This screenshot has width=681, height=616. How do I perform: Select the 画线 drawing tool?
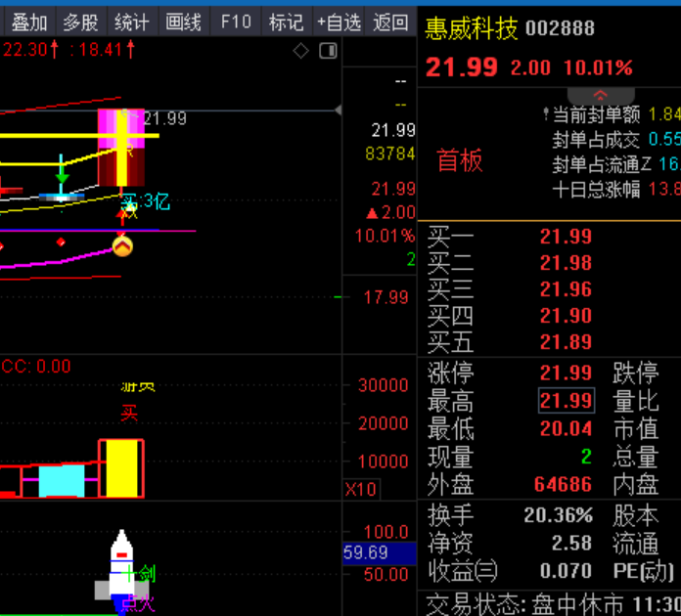[x=183, y=22]
